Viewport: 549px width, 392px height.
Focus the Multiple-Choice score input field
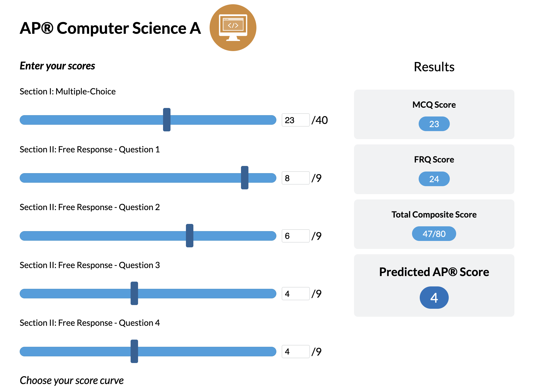pyautogui.click(x=295, y=120)
